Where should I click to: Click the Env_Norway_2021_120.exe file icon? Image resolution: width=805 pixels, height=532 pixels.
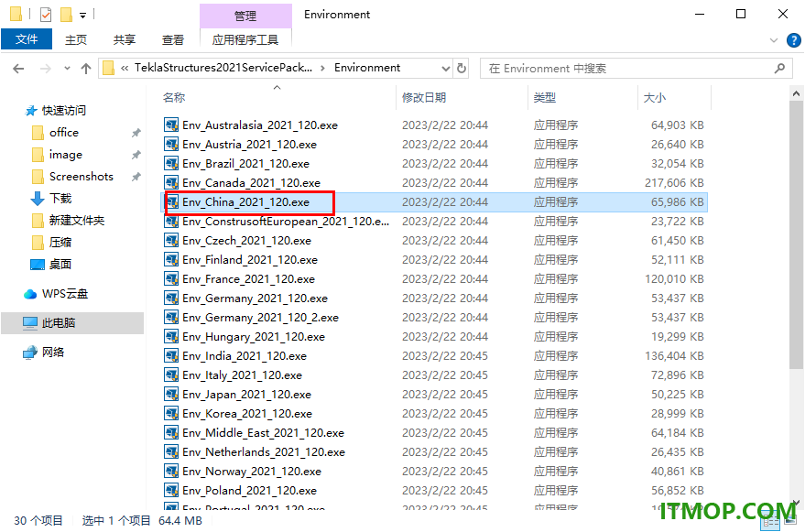[171, 471]
